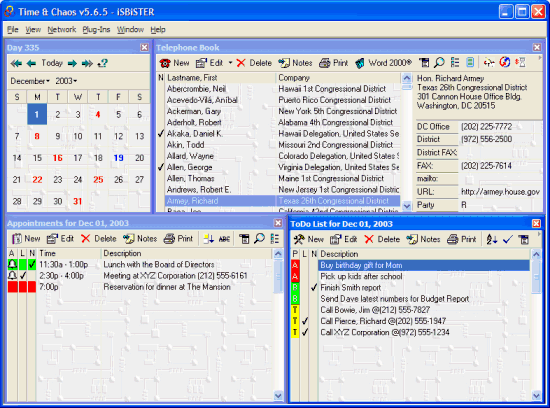Create New appointment in Appointments toolbar
The width and height of the screenshot is (550, 408).
pos(26,239)
